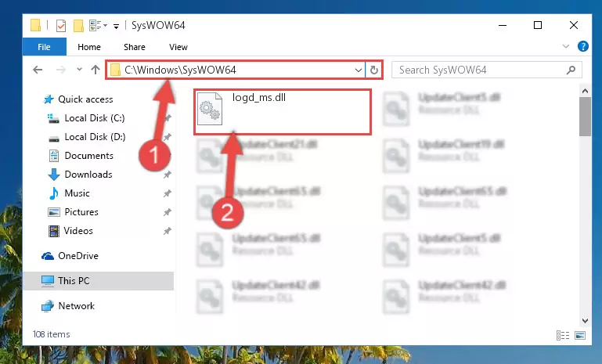Go back with the Back arrow
This screenshot has width=602, height=364.
click(x=38, y=70)
